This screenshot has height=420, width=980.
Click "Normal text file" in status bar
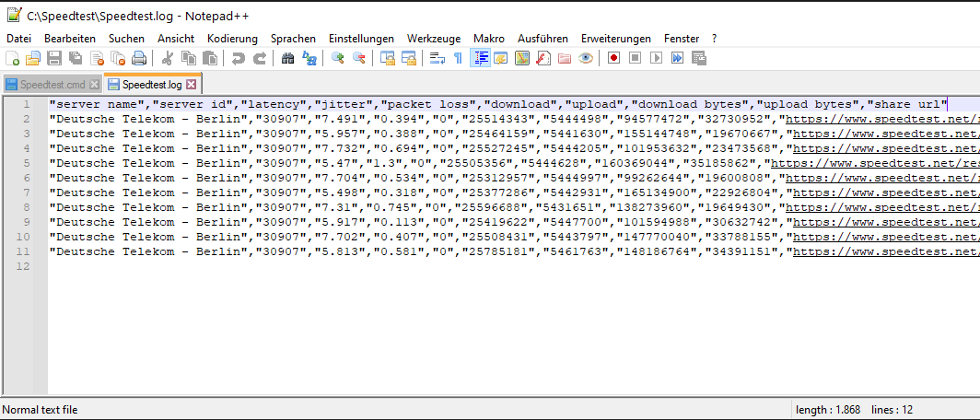coord(40,410)
